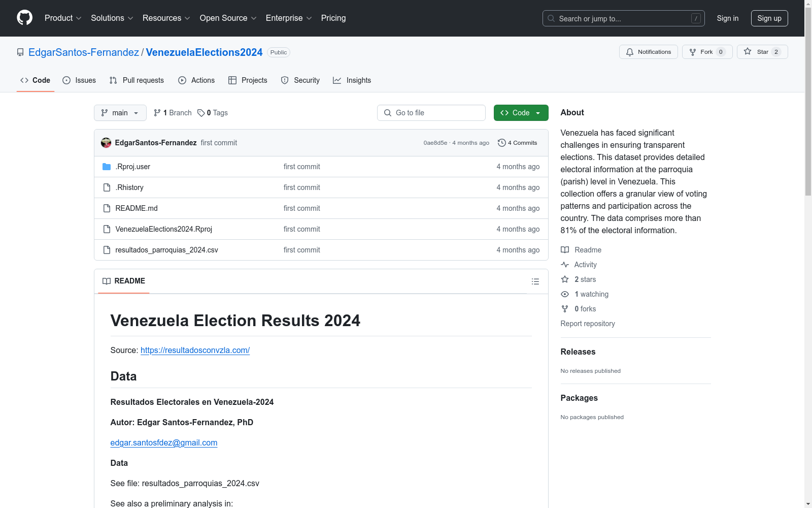Image resolution: width=812 pixels, height=508 pixels.
Task: Open the GitHub home logo
Action: click(x=24, y=18)
